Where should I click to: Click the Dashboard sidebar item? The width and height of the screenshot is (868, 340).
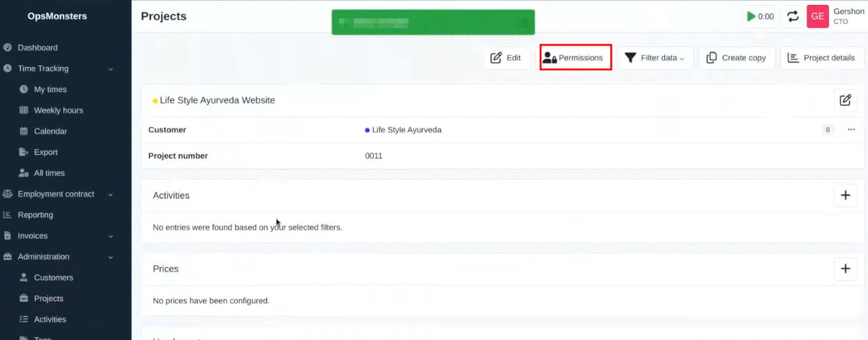click(37, 47)
